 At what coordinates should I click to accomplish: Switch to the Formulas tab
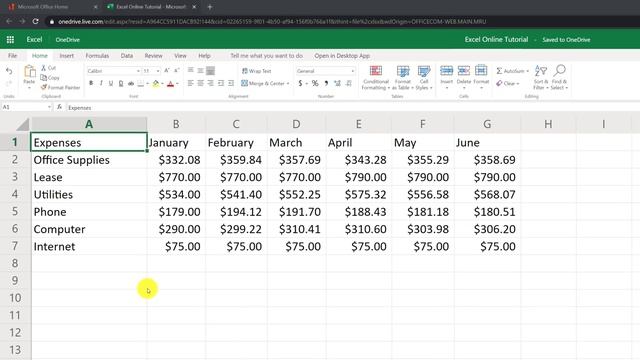pos(97,56)
